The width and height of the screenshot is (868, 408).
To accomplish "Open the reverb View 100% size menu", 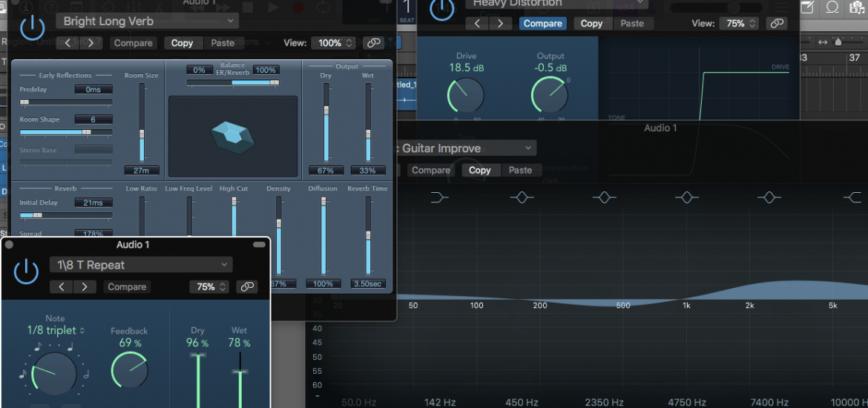I will pyautogui.click(x=332, y=43).
